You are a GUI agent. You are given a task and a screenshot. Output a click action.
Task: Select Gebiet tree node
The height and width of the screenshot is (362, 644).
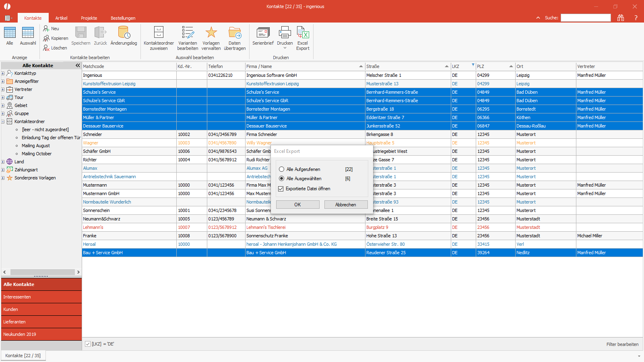click(x=21, y=105)
